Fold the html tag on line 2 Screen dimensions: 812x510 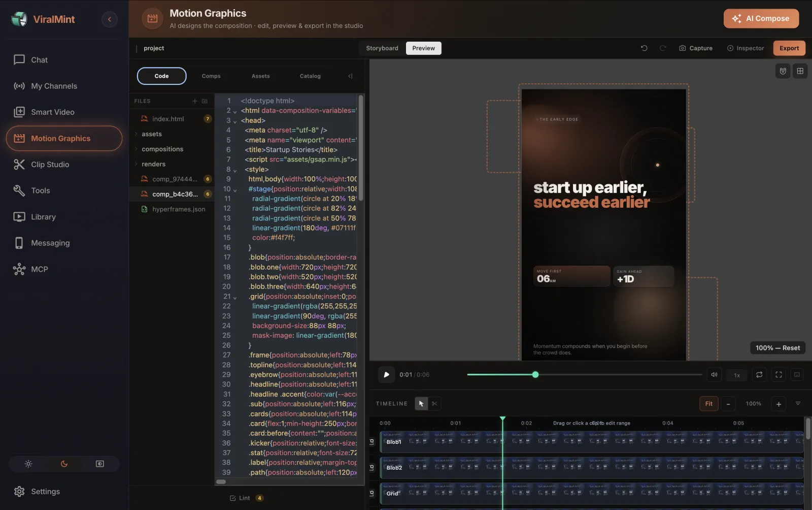click(235, 111)
